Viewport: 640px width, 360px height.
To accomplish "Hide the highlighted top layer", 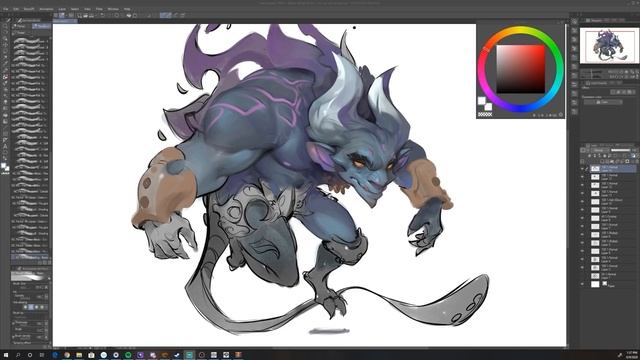I will [582, 169].
